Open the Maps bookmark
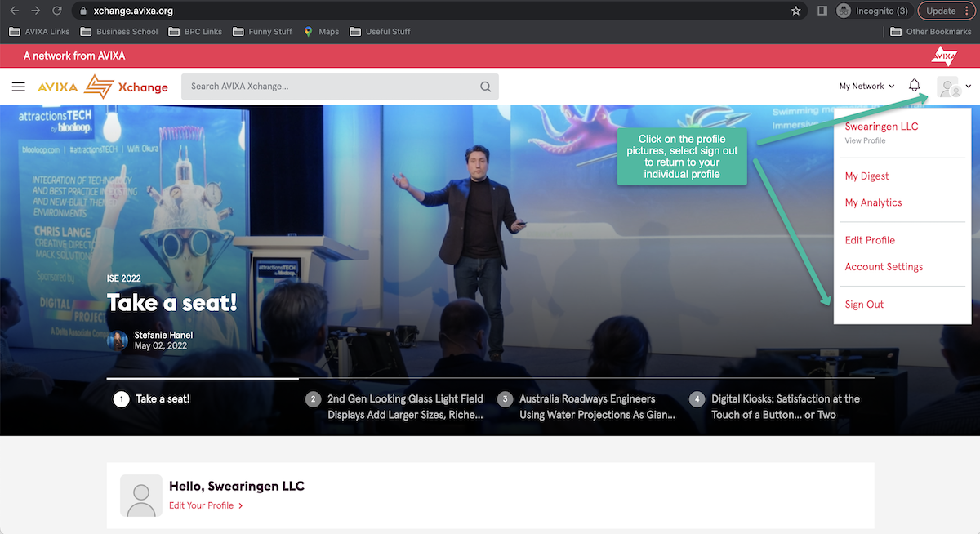The height and width of the screenshot is (534, 980). [322, 32]
